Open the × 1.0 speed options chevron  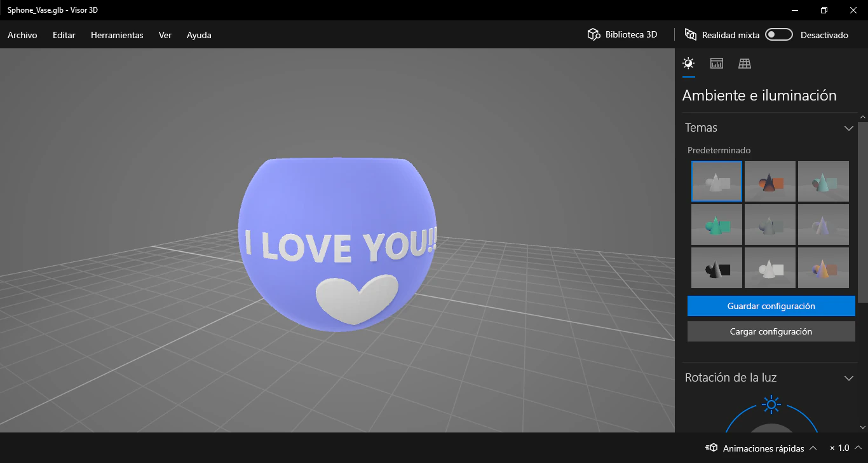(x=858, y=448)
